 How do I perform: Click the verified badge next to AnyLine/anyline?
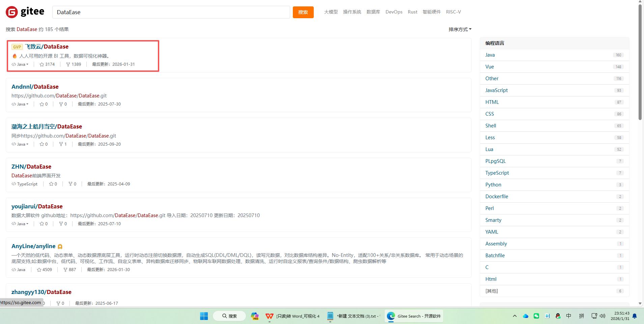(x=60, y=246)
